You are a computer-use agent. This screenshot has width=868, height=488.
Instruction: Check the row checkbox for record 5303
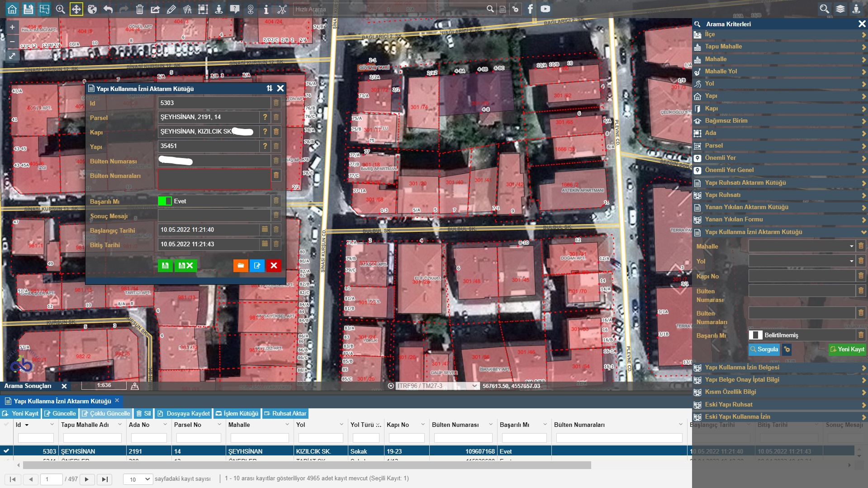pyautogui.click(x=6, y=451)
